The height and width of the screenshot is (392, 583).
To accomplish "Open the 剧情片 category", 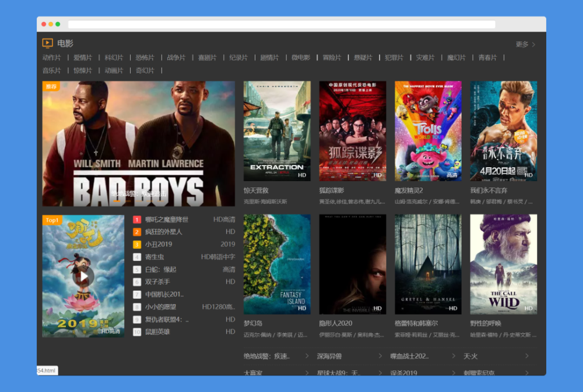I will 269,58.
